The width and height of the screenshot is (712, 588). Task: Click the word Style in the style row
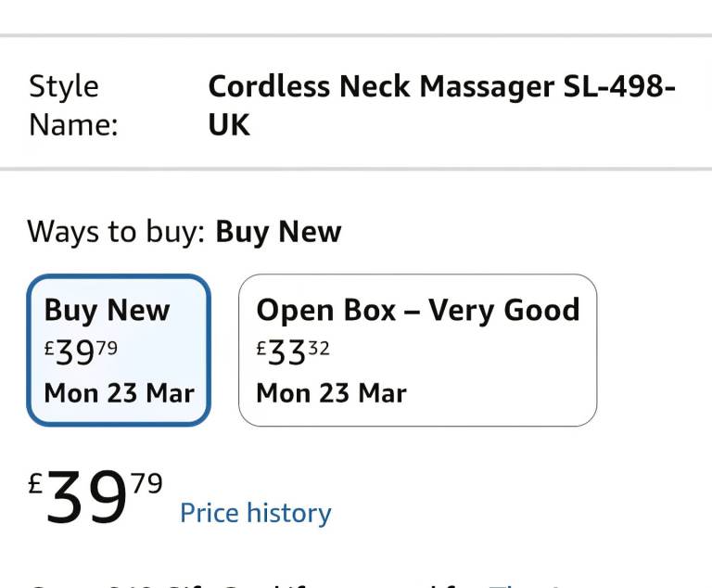click(63, 86)
